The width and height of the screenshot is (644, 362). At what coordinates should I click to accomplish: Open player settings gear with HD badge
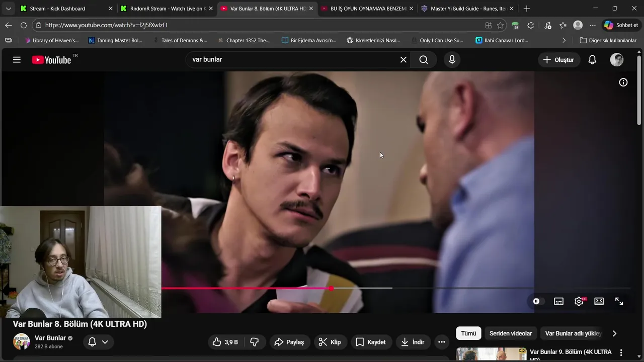point(579,301)
